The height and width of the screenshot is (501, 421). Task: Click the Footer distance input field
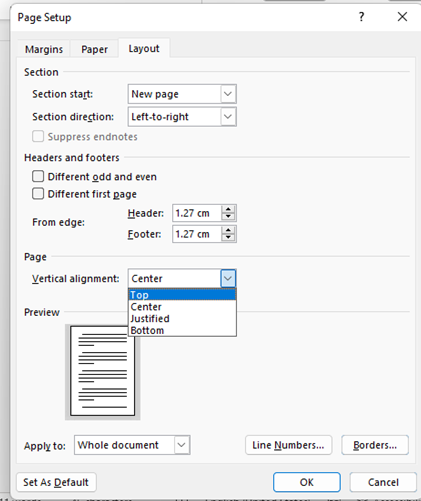[197, 234]
